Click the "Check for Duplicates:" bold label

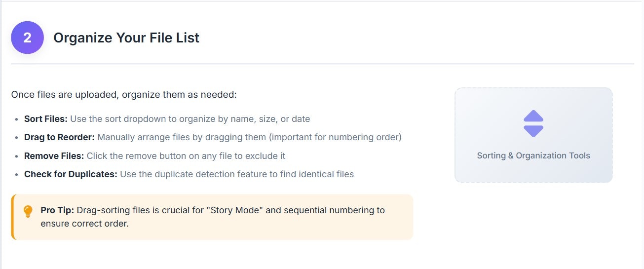[71, 174]
